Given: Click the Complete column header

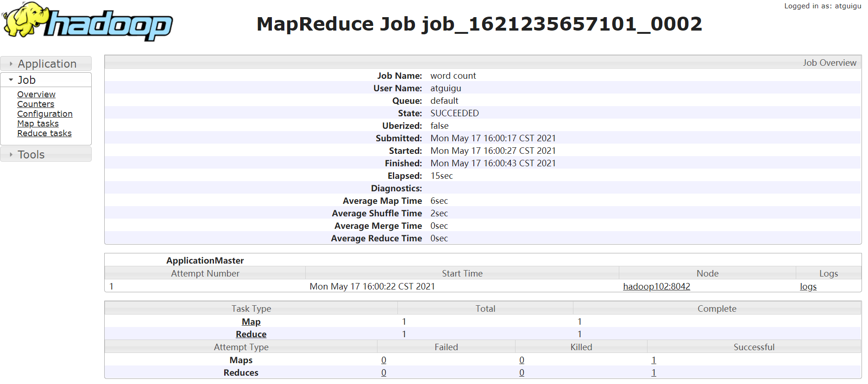Looking at the screenshot, I should [x=717, y=308].
